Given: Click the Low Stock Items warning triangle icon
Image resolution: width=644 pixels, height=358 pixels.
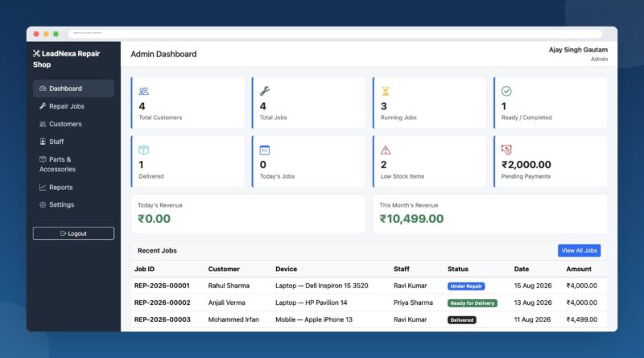Looking at the screenshot, I should 386,150.
